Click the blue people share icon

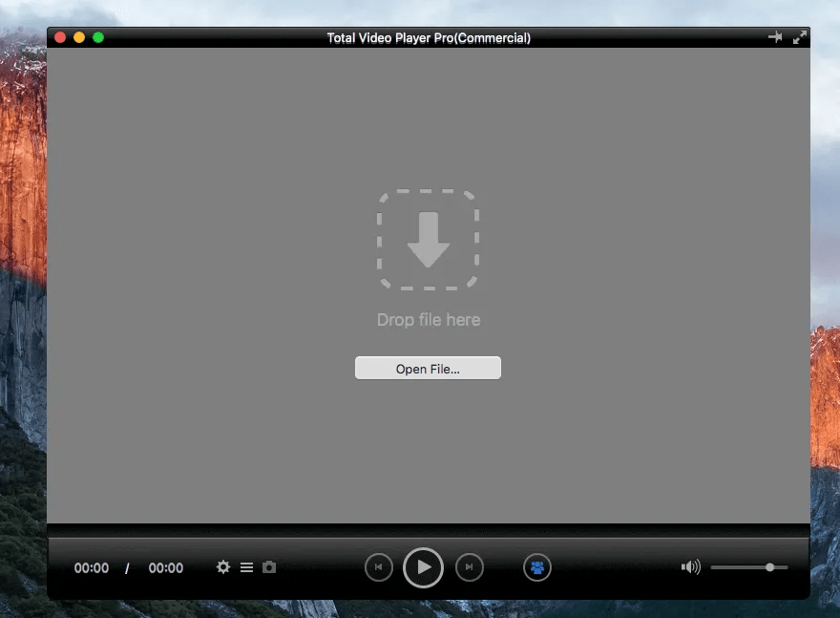point(537,567)
